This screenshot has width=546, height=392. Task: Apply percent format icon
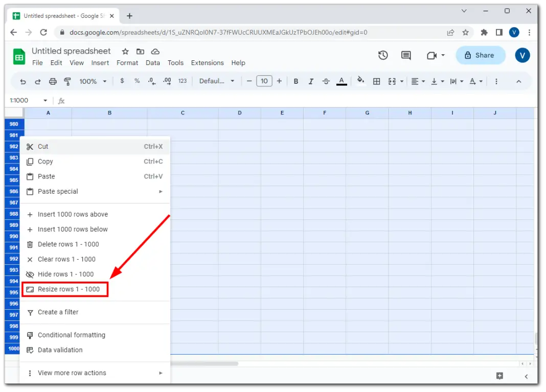click(136, 81)
